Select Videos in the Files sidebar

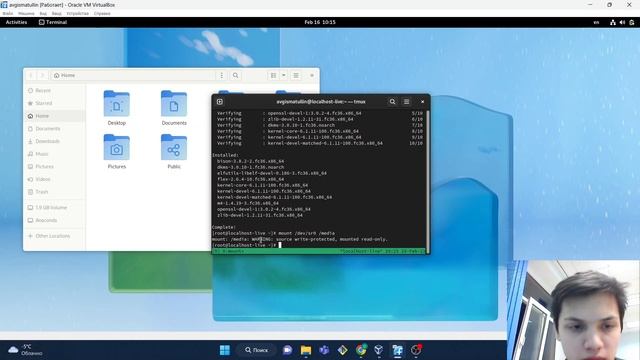(55, 179)
